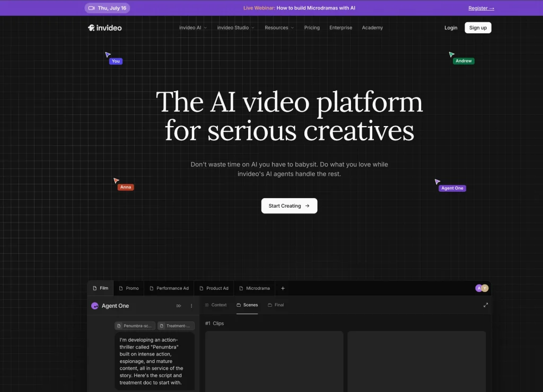Switch to the Promo tab
This screenshot has height=392, width=543.
coord(128,288)
